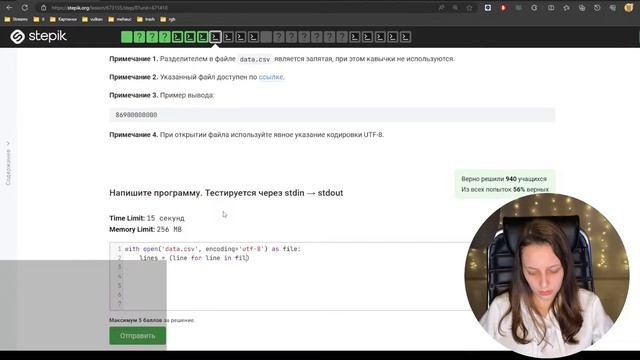640x360 pixels.
Task: Add page to favorites with star icon
Action: pos(469,7)
